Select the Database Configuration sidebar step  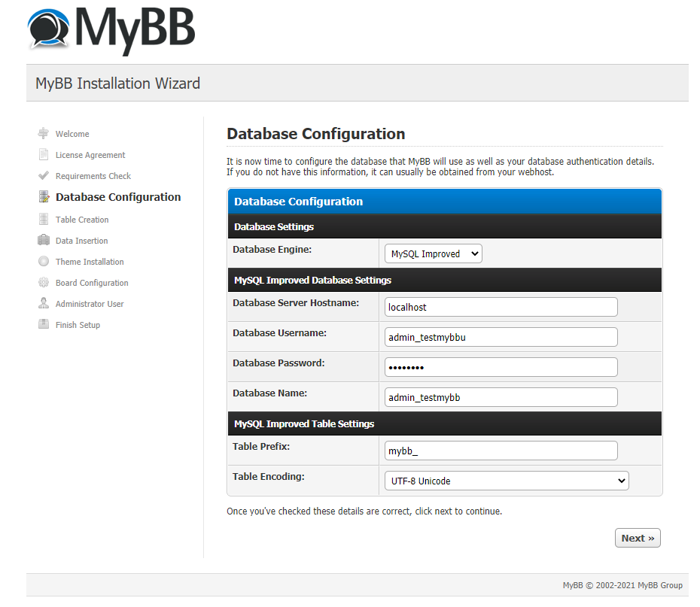(x=118, y=197)
